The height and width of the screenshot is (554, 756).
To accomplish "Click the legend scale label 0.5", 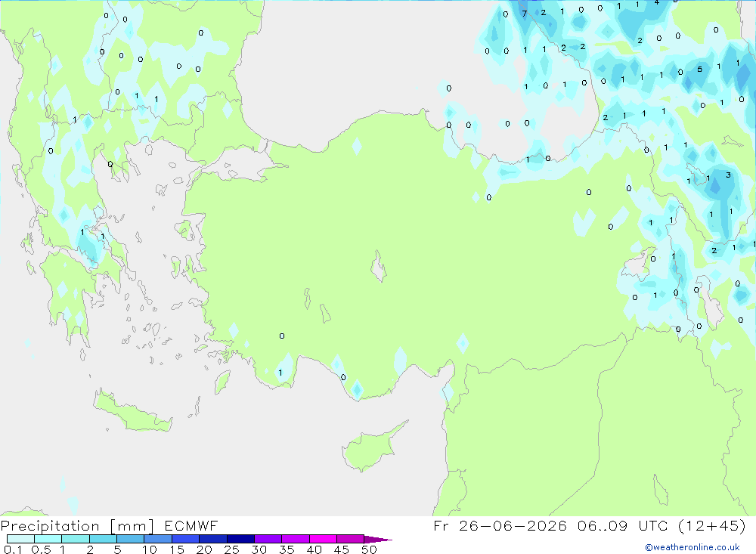I will coord(41,549).
